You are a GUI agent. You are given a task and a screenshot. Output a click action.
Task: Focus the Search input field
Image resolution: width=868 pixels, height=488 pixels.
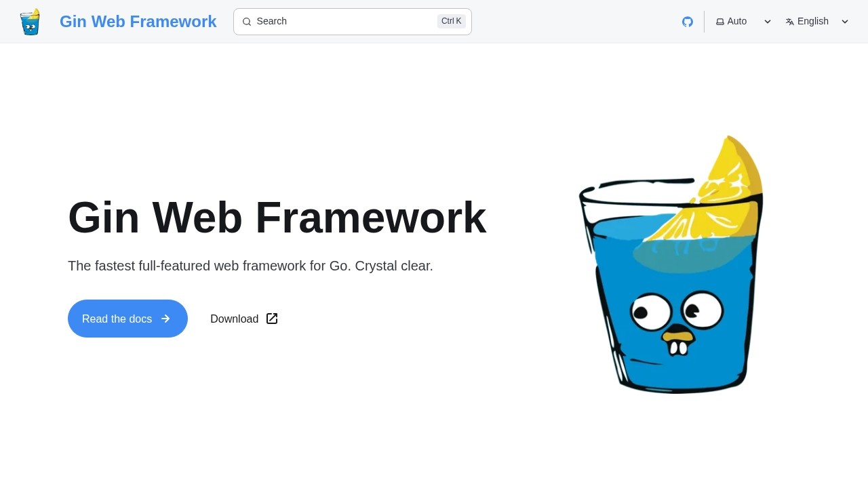click(x=353, y=22)
